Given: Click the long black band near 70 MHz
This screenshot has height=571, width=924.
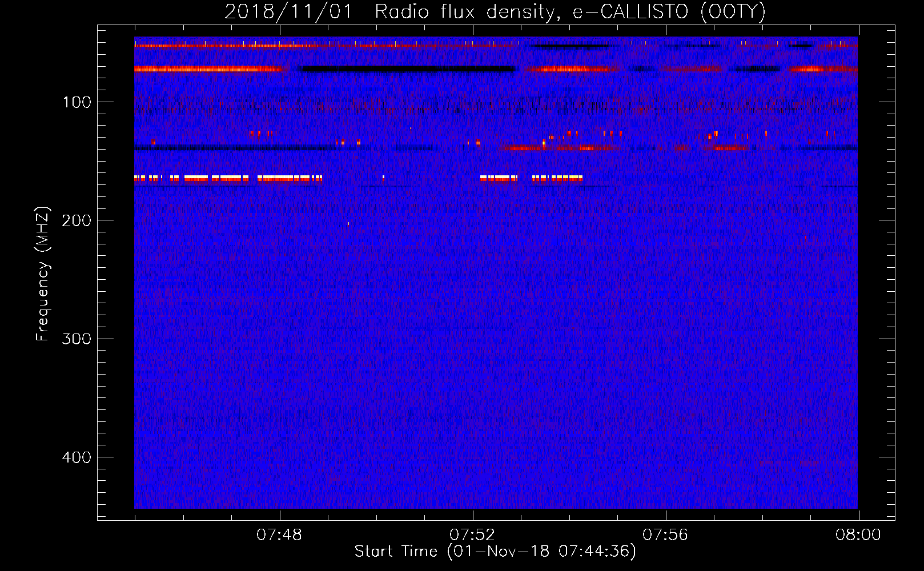Looking at the screenshot, I should (407, 69).
